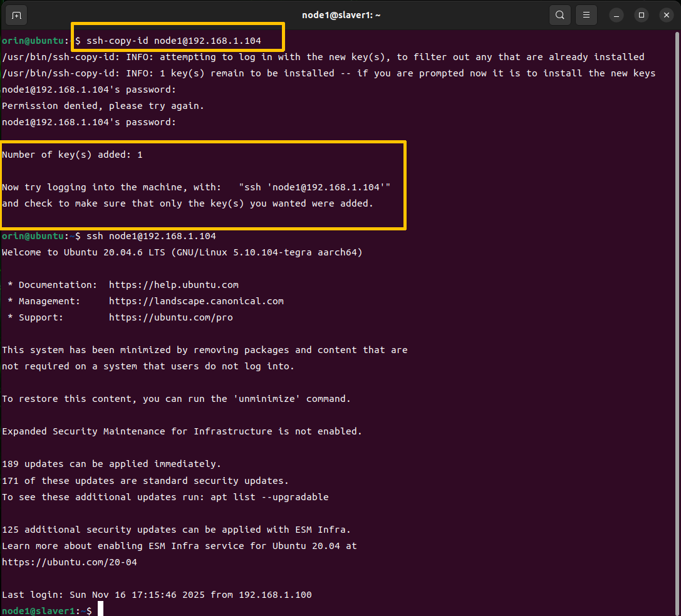
Task: Click the '189 updates can be applied immediately' line
Action: tap(112, 464)
